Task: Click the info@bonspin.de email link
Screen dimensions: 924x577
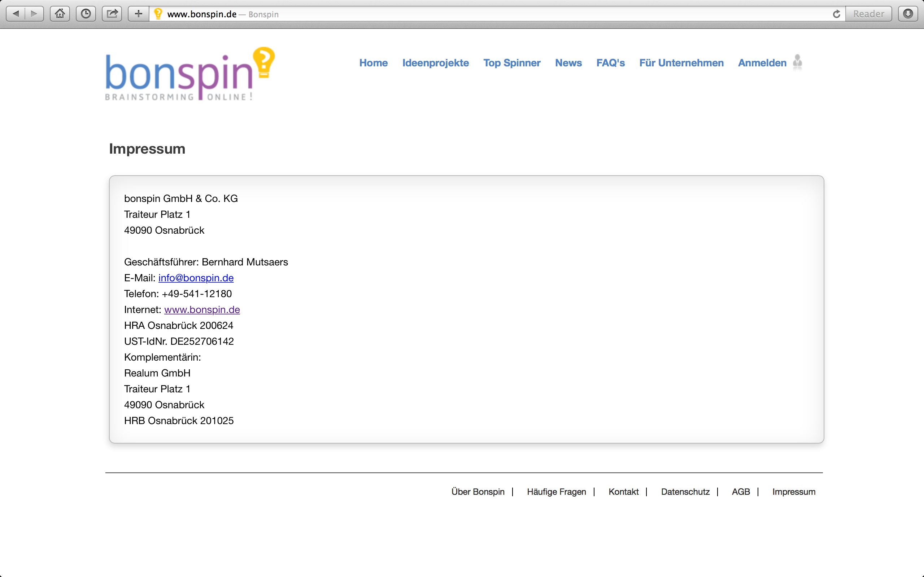Action: pos(196,278)
